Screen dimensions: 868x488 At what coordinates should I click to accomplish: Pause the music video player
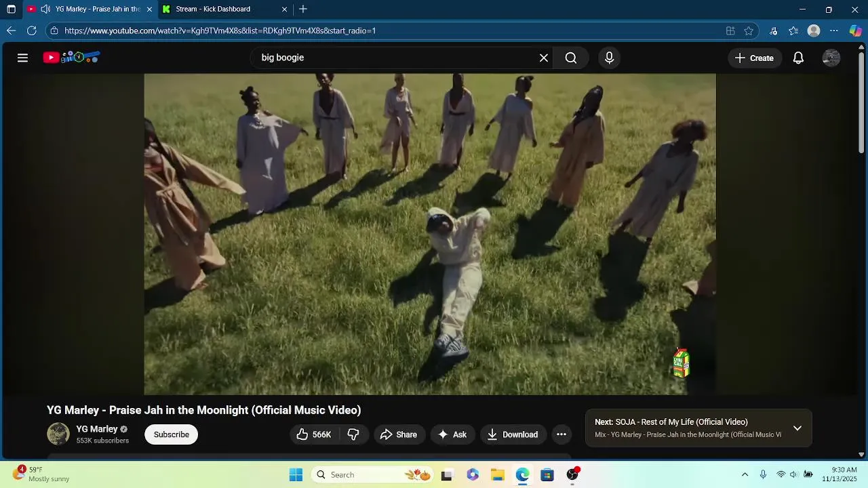[x=430, y=234]
